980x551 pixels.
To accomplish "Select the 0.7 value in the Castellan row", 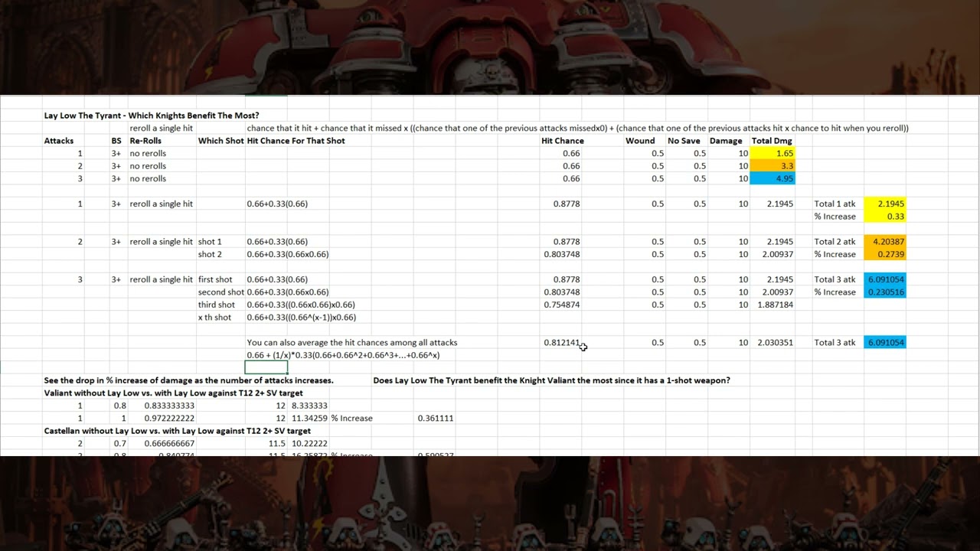I will click(120, 444).
